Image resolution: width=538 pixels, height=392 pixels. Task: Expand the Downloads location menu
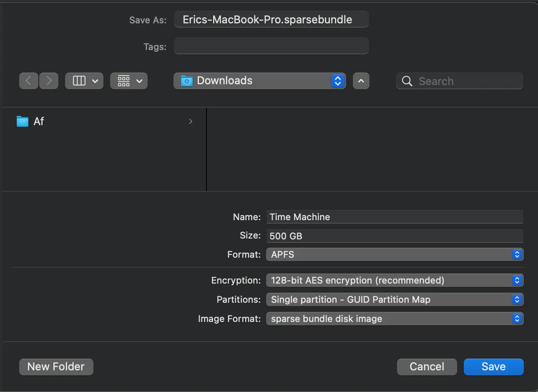pyautogui.click(x=338, y=81)
